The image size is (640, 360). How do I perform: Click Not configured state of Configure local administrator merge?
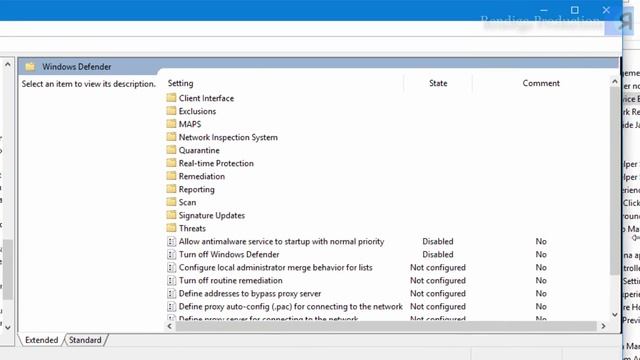click(438, 268)
